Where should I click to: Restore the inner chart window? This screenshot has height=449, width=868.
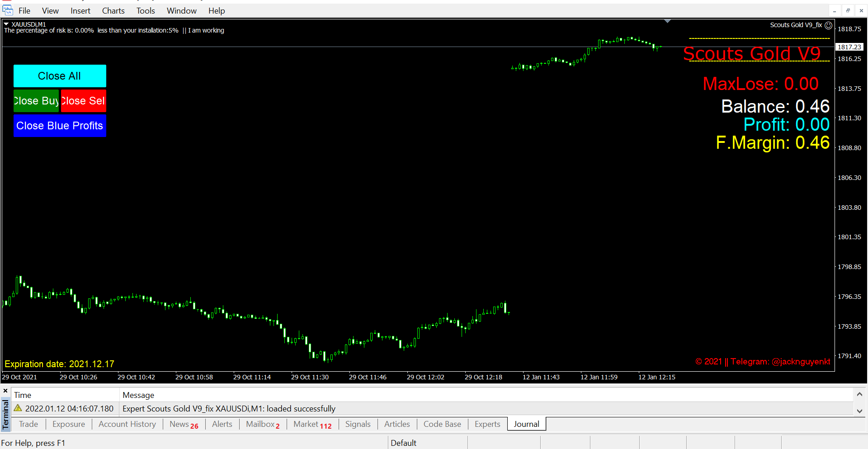(x=848, y=10)
